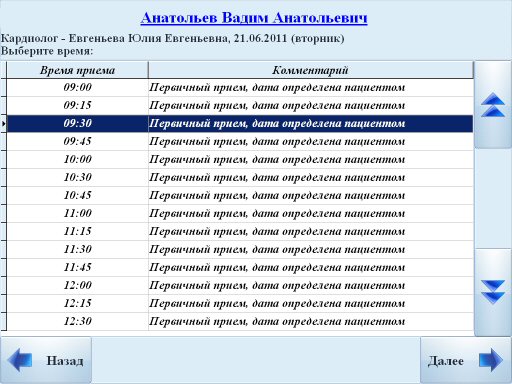512x384 pixels.
Task: Click the comment text in the 09:00 row
Action: coord(277,88)
